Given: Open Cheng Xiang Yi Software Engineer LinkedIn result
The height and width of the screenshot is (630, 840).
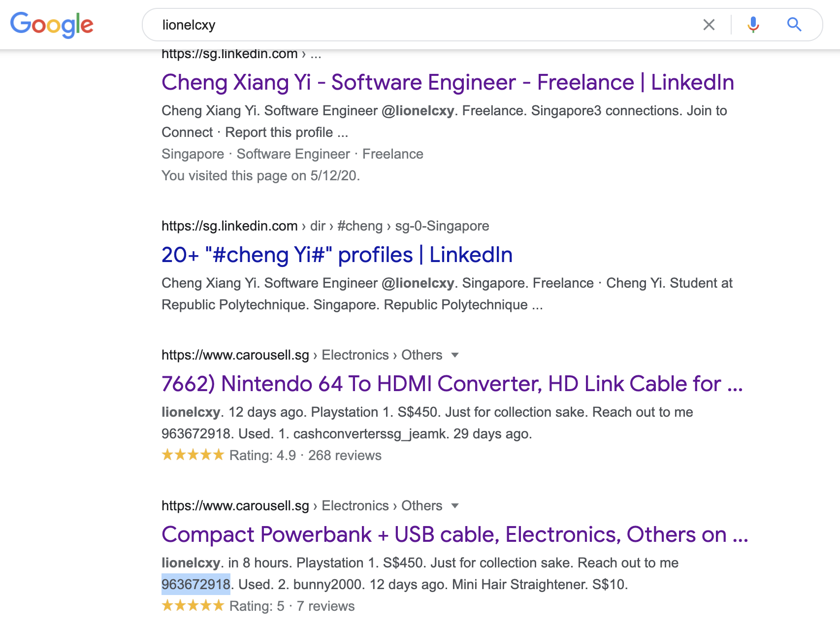Looking at the screenshot, I should [x=448, y=82].
